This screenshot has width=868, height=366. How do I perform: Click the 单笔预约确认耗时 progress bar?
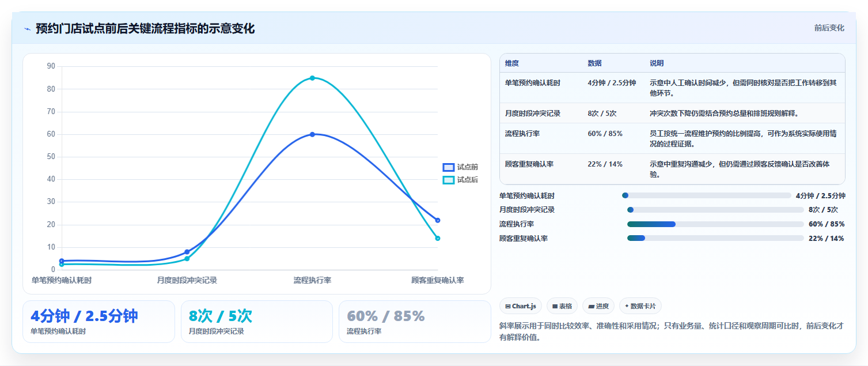707,195
